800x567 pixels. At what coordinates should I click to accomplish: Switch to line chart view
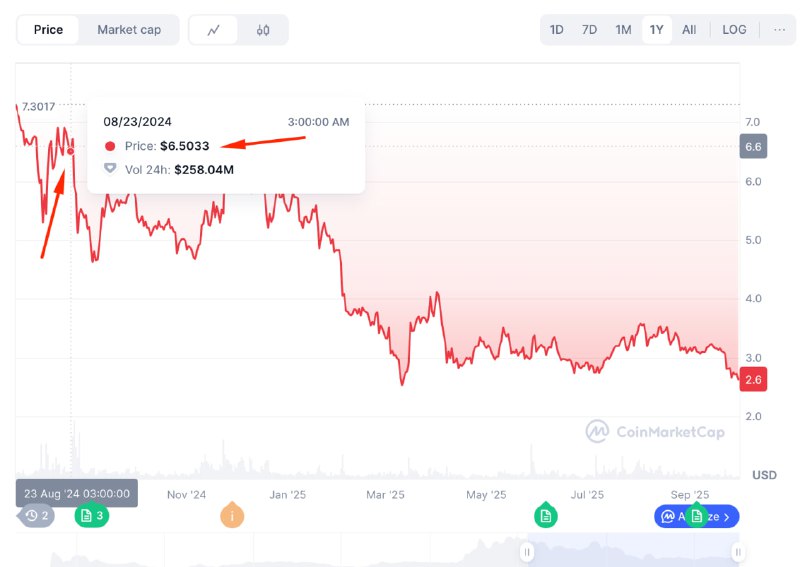[214, 30]
